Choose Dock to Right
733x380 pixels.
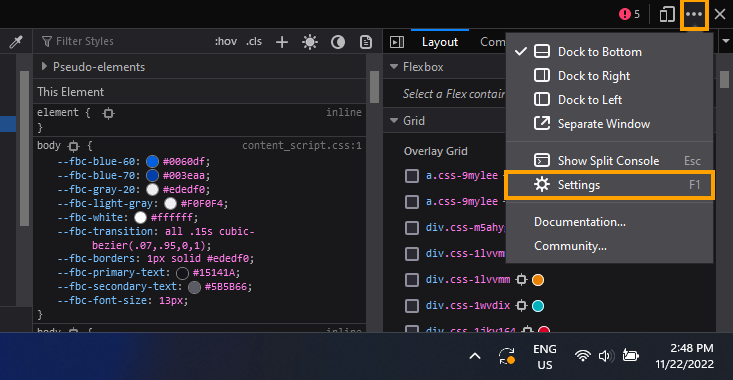point(609,75)
